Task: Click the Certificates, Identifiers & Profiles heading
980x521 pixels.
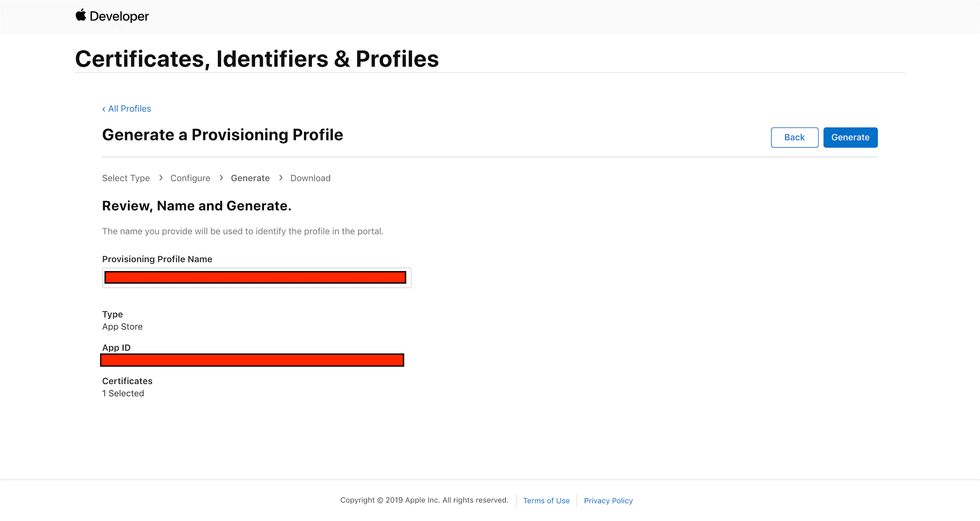Action: click(x=257, y=59)
